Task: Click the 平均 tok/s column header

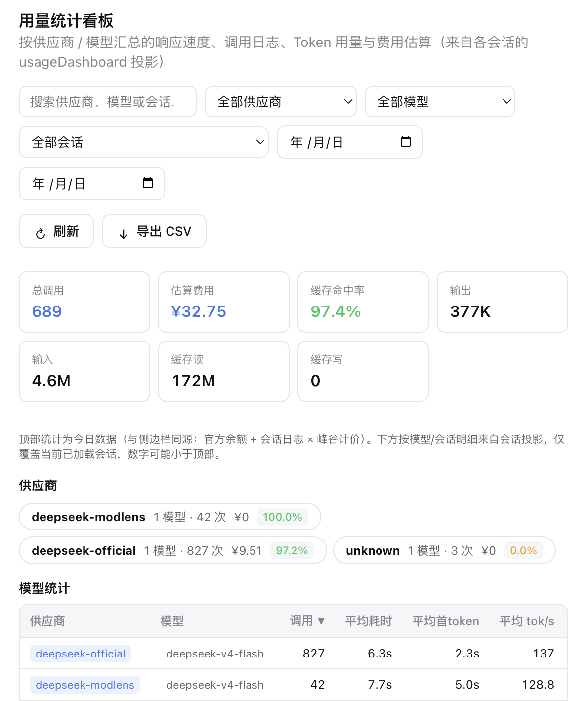Action: [x=527, y=621]
